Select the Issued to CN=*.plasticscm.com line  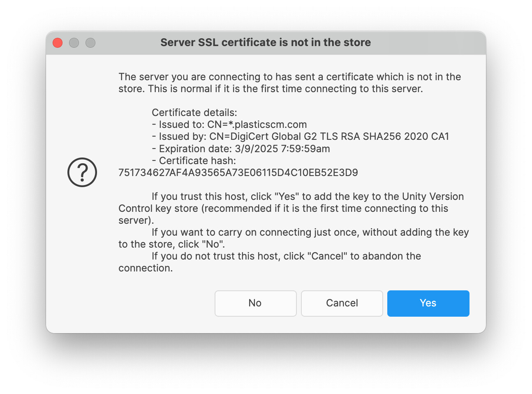click(x=229, y=124)
